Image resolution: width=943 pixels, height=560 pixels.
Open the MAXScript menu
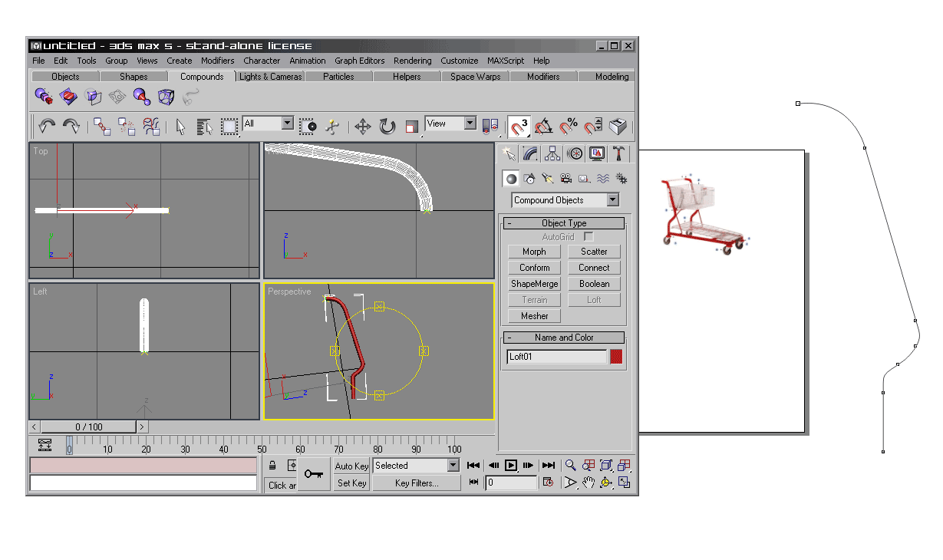point(506,61)
